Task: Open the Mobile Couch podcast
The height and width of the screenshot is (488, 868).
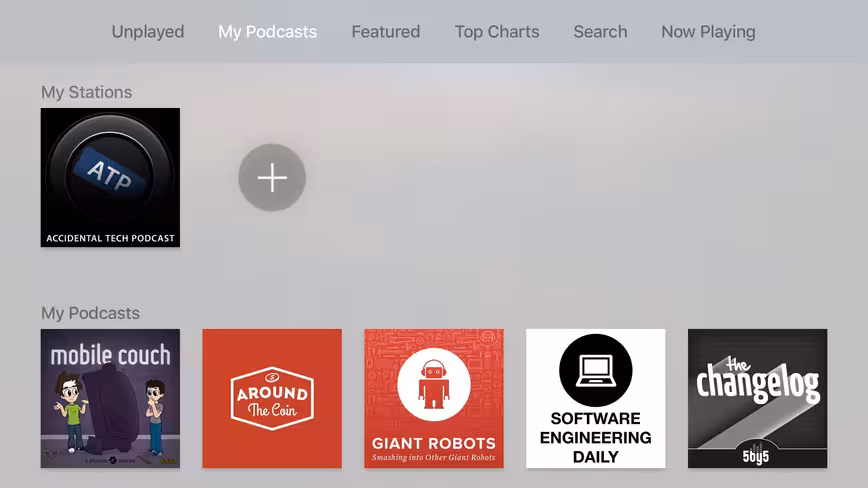Action: pos(110,398)
